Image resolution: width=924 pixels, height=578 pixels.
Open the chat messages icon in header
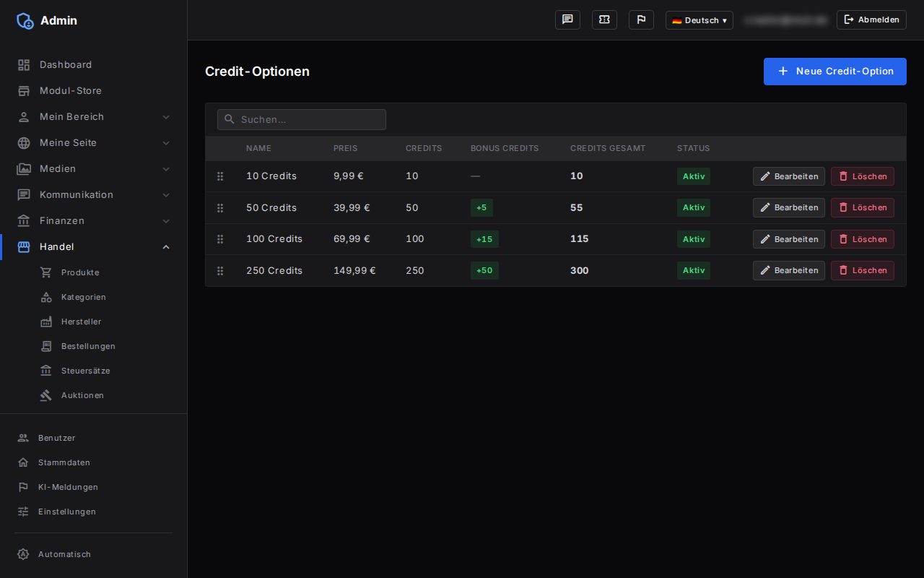click(x=567, y=20)
